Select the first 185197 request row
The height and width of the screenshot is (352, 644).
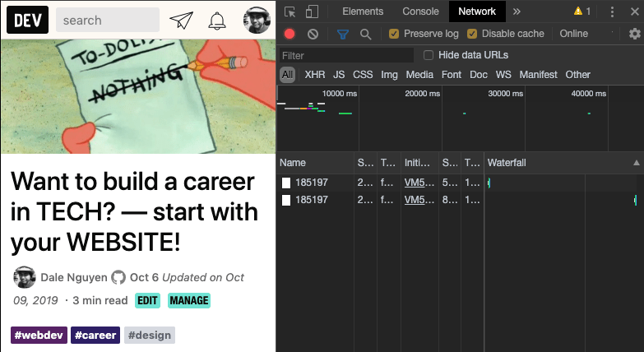[460, 183]
